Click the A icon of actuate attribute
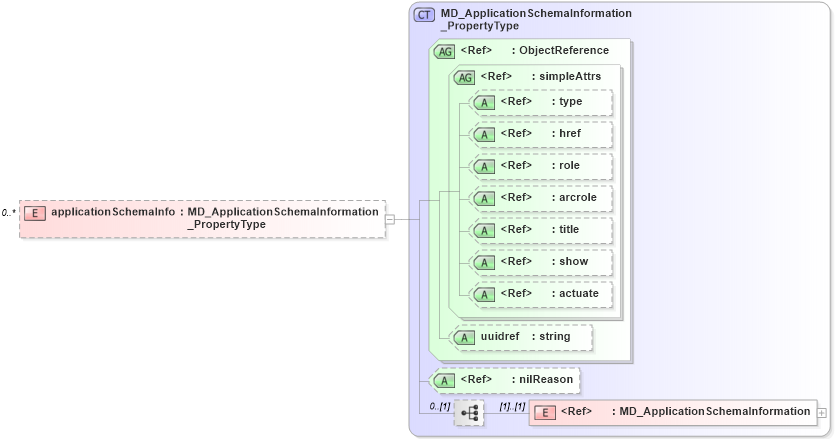 (484, 295)
